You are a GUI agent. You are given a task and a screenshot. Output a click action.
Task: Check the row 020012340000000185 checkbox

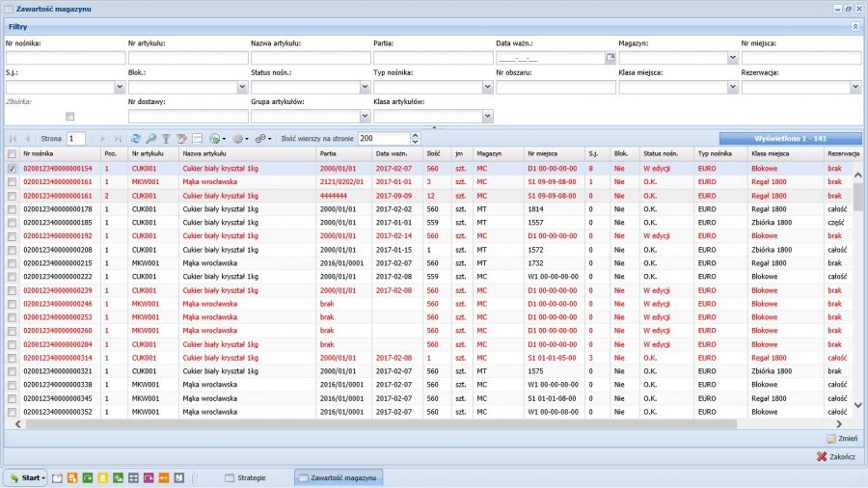point(12,223)
